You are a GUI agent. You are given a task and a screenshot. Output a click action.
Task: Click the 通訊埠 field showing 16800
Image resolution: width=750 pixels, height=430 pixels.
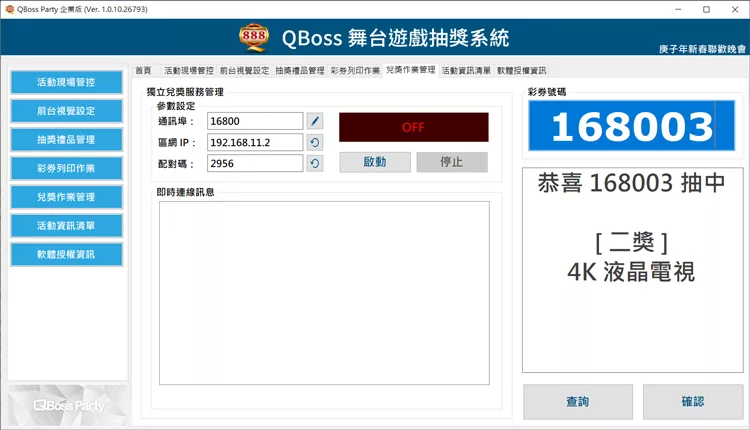pos(255,121)
